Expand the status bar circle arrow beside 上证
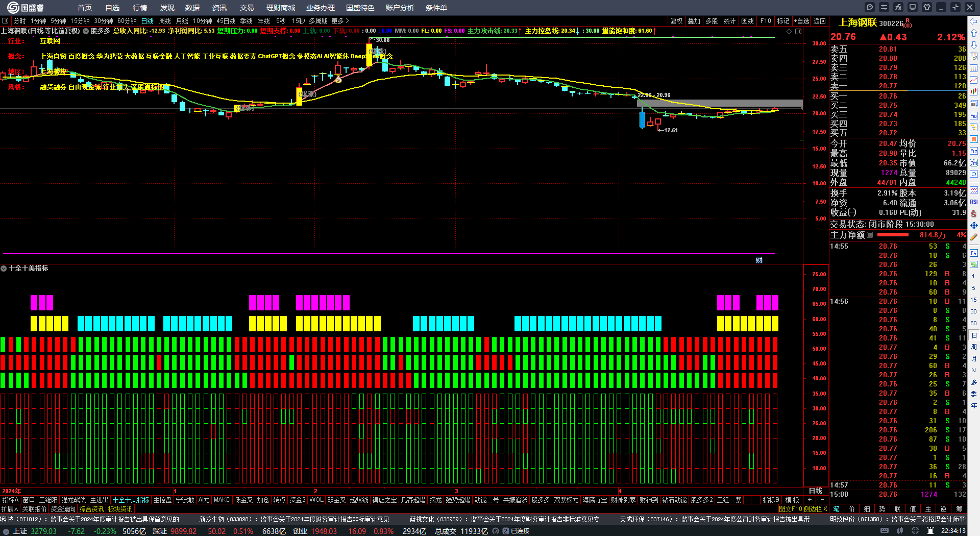The width and height of the screenshot is (980, 536). (x=6, y=531)
